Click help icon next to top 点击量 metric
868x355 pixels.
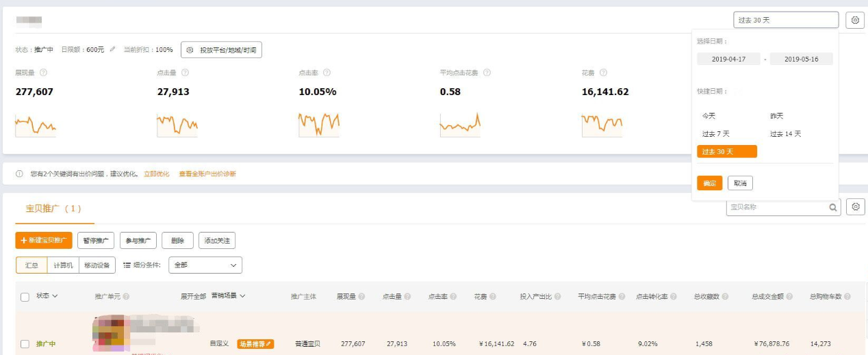[x=185, y=73]
